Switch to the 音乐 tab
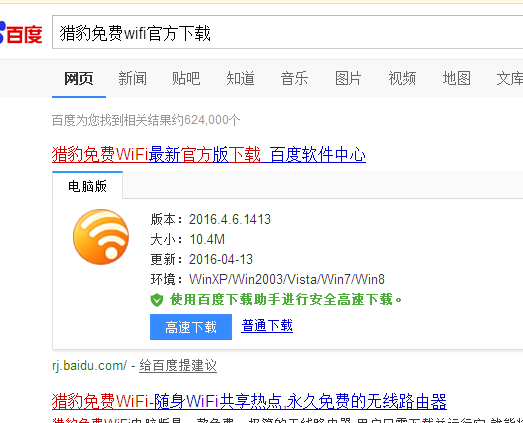The image size is (523, 423). click(x=294, y=79)
